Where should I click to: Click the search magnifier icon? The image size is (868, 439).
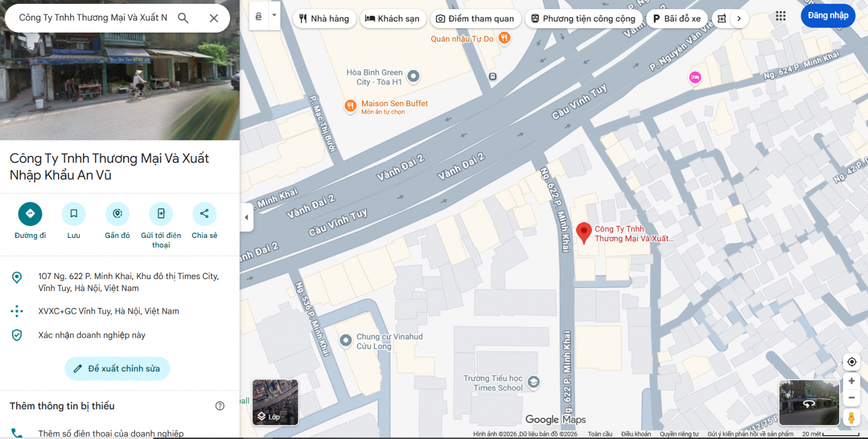pyautogui.click(x=183, y=18)
